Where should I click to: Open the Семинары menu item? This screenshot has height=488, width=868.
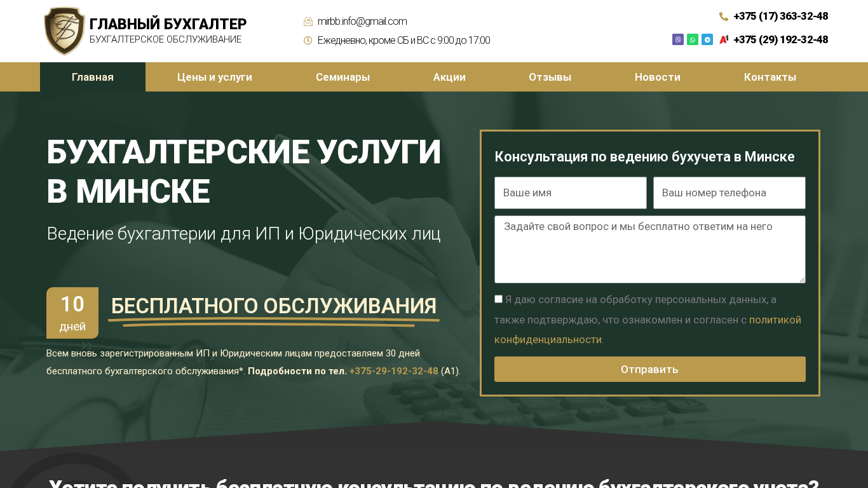pyautogui.click(x=343, y=77)
